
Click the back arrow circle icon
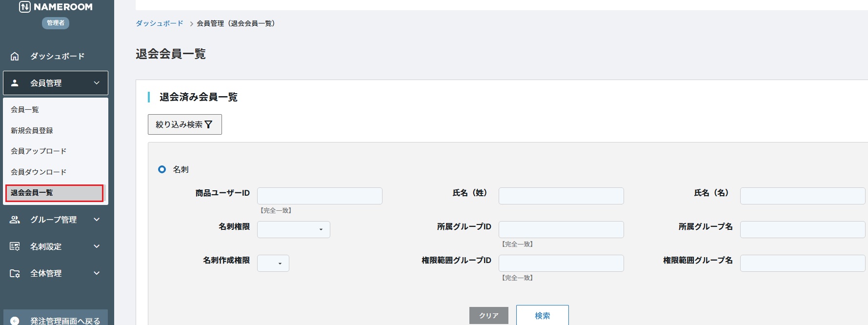click(x=15, y=321)
